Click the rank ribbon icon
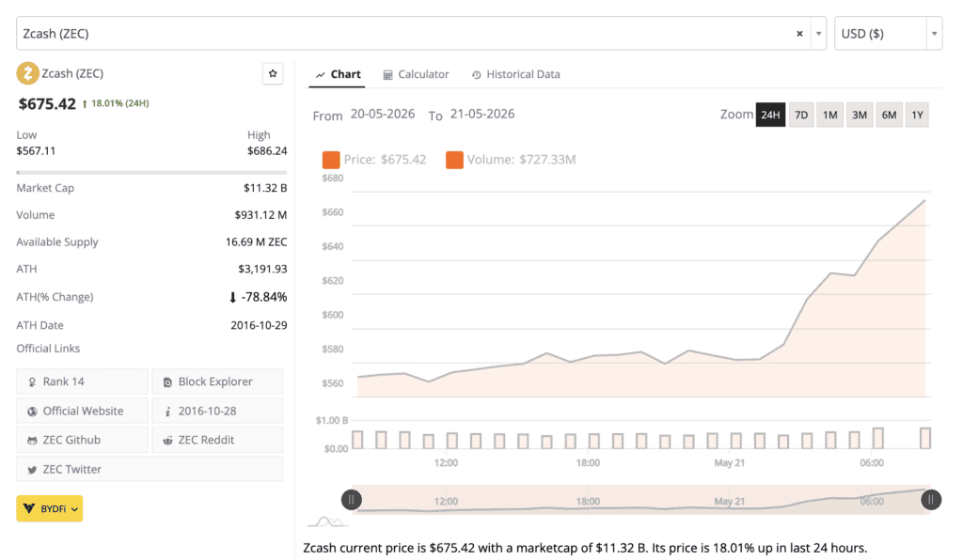Viewport: 963px width, 560px height. pyautogui.click(x=32, y=382)
